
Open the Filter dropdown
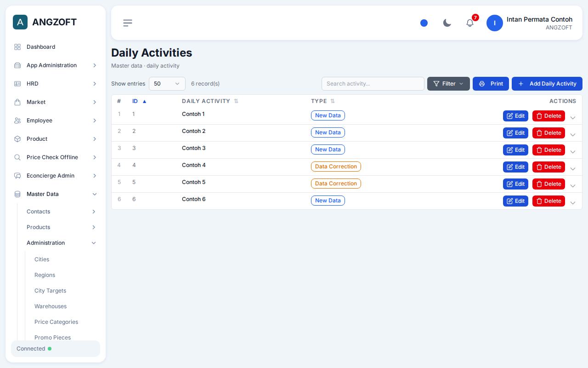point(448,84)
